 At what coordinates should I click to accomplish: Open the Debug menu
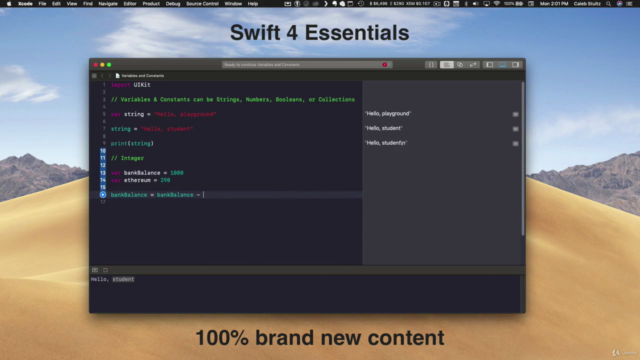(x=173, y=4)
